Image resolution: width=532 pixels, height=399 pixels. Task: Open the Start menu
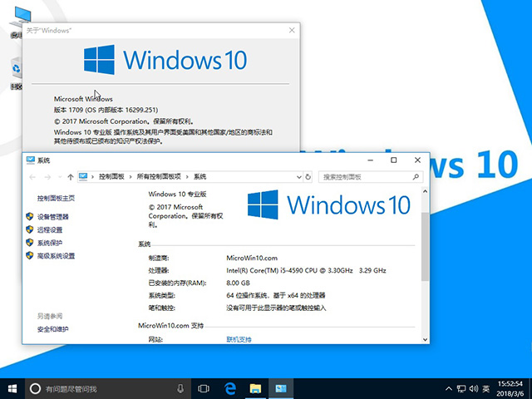pos(12,388)
